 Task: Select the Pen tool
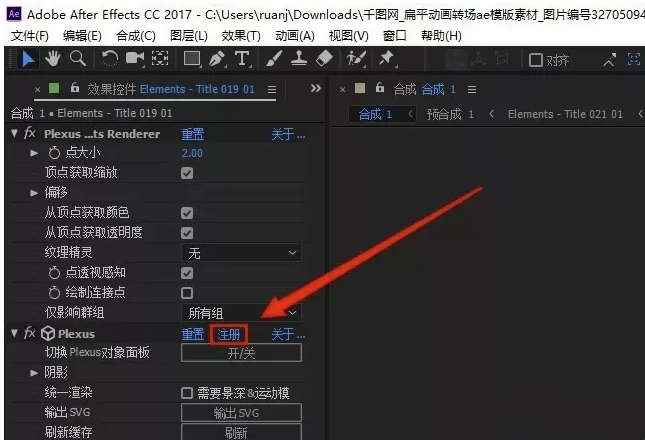pos(217,59)
